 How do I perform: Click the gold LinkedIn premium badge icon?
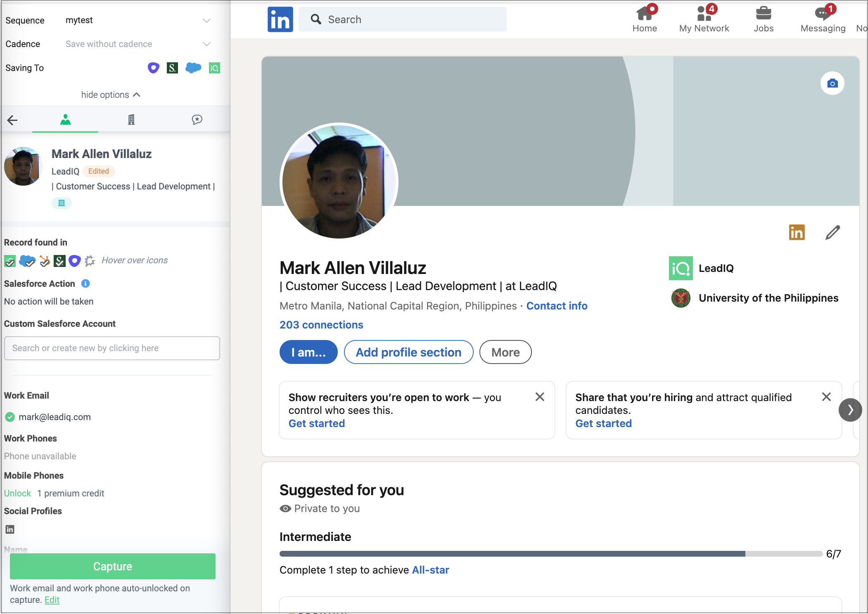797,232
